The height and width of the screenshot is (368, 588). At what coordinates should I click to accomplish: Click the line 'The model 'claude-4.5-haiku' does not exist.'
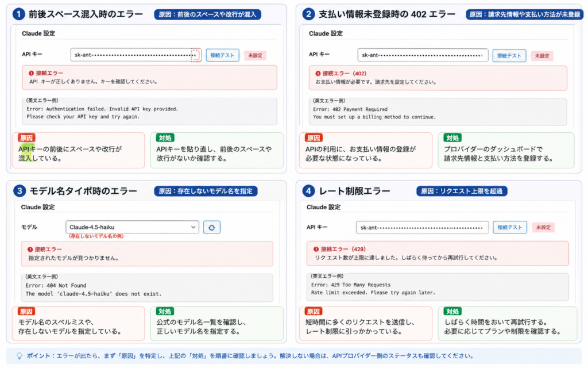94,294
